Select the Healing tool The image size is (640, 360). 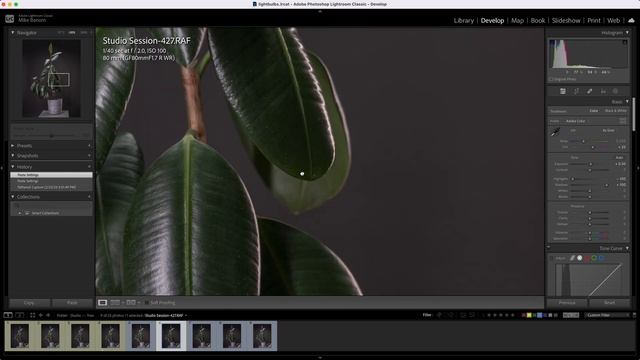[x=590, y=91]
